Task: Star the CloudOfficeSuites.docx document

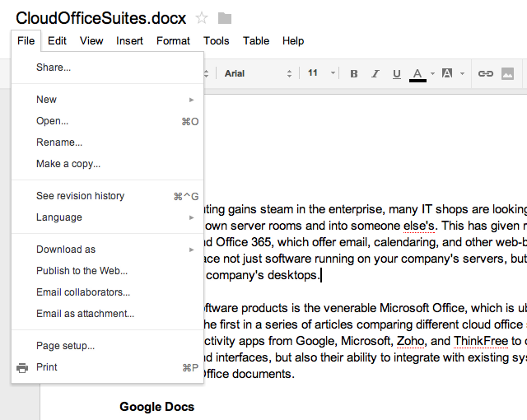Action: tap(202, 18)
